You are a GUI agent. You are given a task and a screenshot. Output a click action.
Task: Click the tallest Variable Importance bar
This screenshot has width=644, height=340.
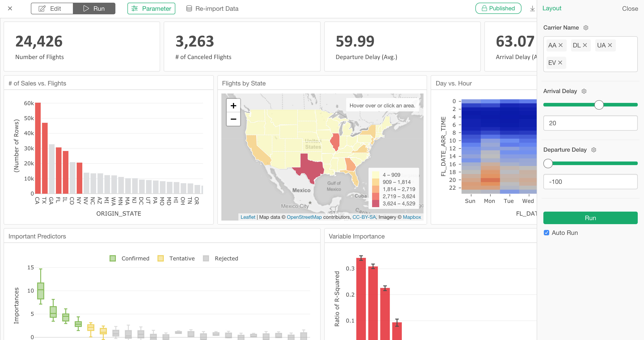tap(361, 299)
